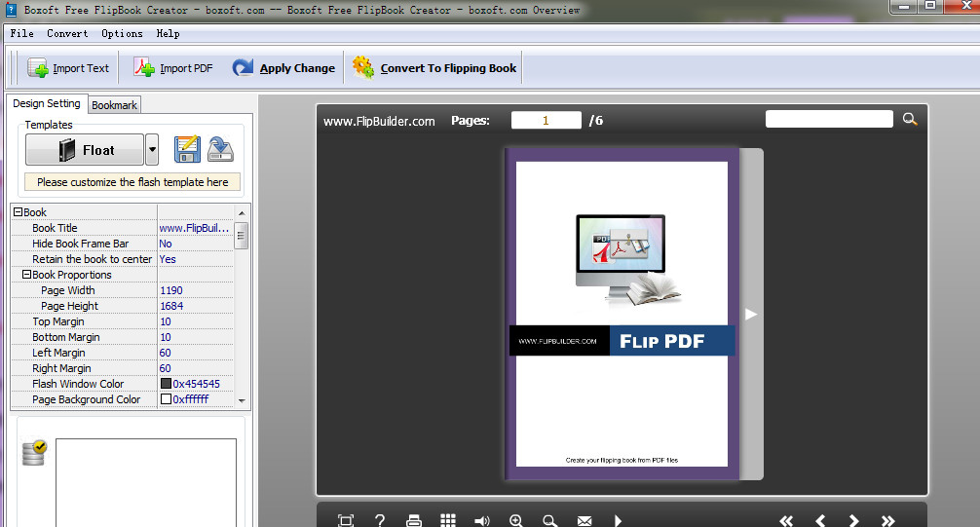Toggle fullscreen mode icon
This screenshot has height=527, width=980.
(346, 521)
